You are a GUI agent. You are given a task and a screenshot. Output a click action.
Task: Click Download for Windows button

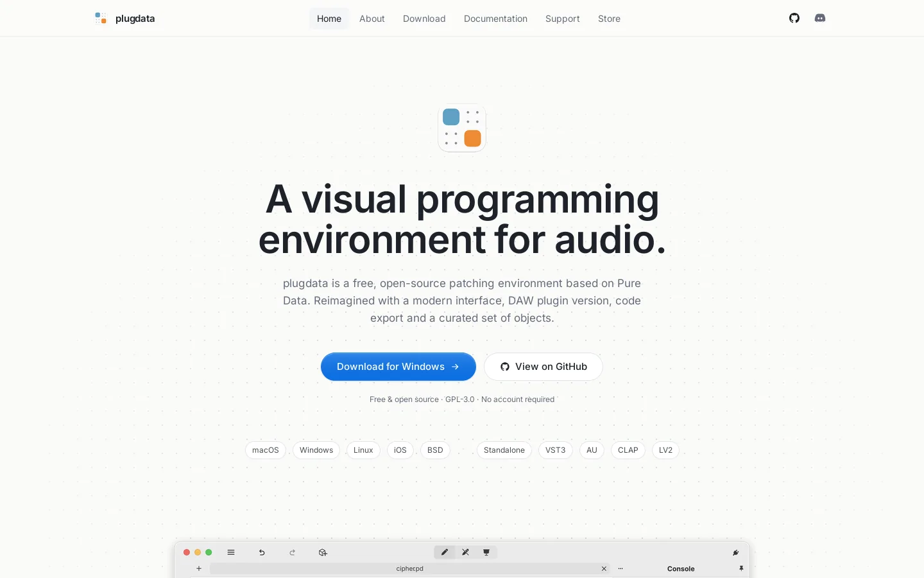398,367
